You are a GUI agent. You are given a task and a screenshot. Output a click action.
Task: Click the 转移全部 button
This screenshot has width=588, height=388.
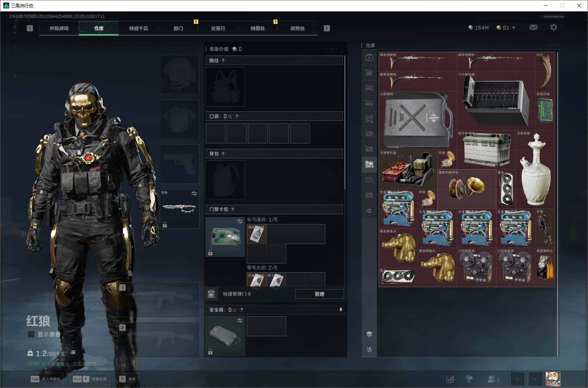tap(90, 379)
